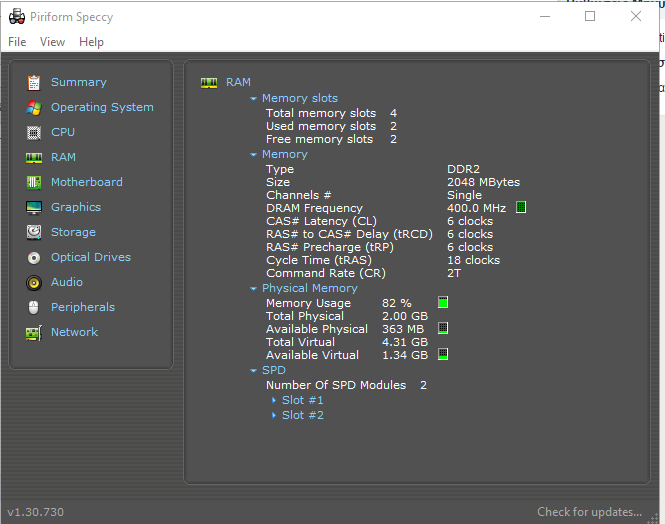Show the CPU section
Screen dimensions: 665x524
click(x=63, y=132)
